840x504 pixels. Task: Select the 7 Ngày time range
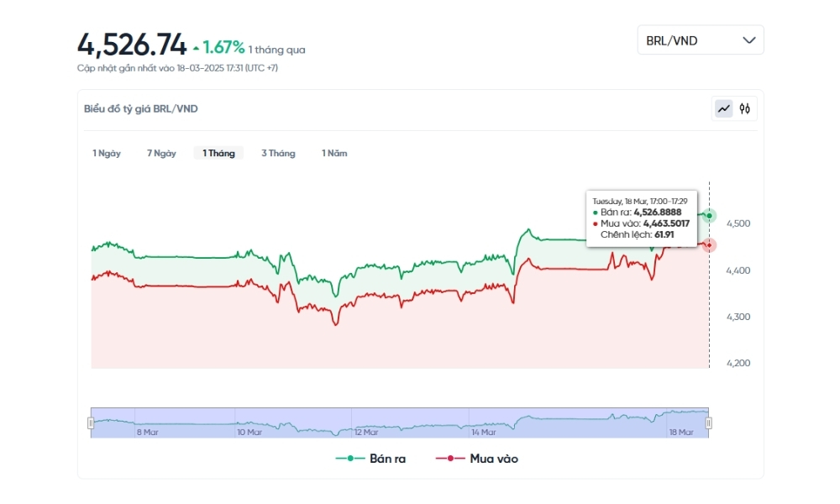tap(161, 153)
